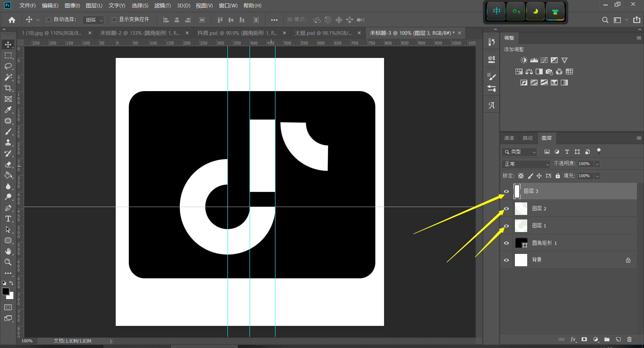644x348 pixels.
Task: Open the opacity (不透明度) slider arrow
Action: click(x=597, y=164)
